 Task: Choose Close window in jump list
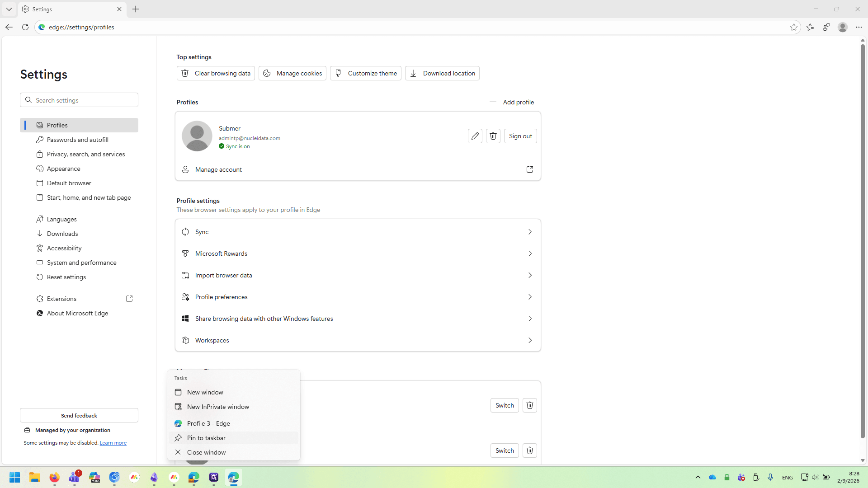[234, 452]
